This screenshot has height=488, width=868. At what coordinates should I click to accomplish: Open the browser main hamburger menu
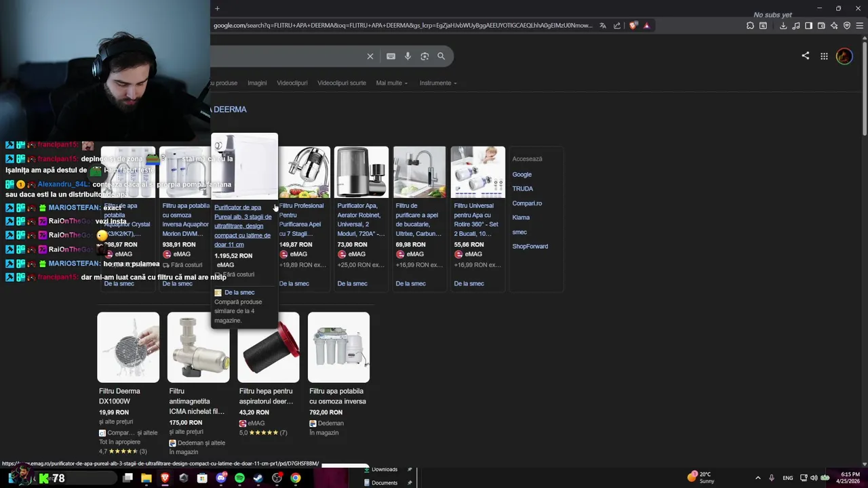pyautogui.click(x=860, y=26)
